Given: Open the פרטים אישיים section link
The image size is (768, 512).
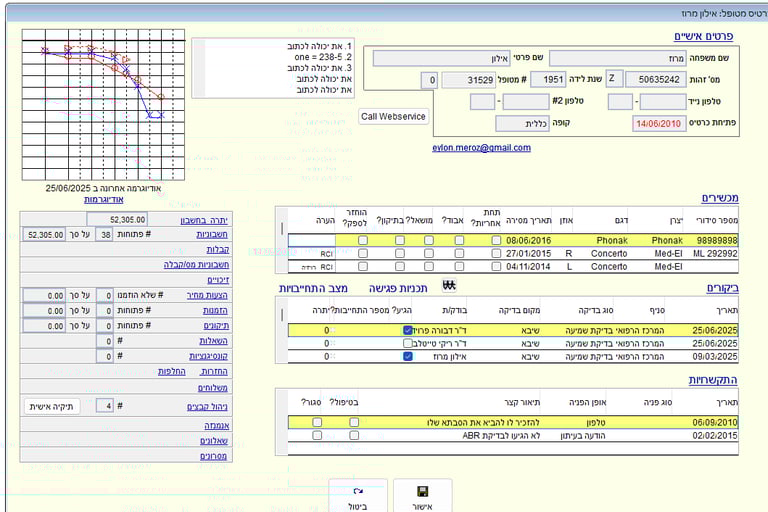Looking at the screenshot, I should pos(703,36).
